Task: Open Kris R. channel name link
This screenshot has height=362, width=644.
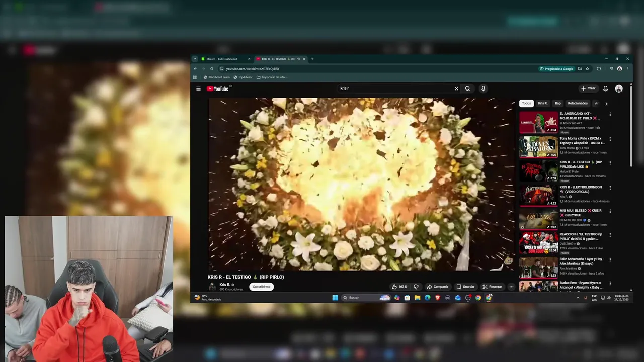Action: tap(225, 285)
